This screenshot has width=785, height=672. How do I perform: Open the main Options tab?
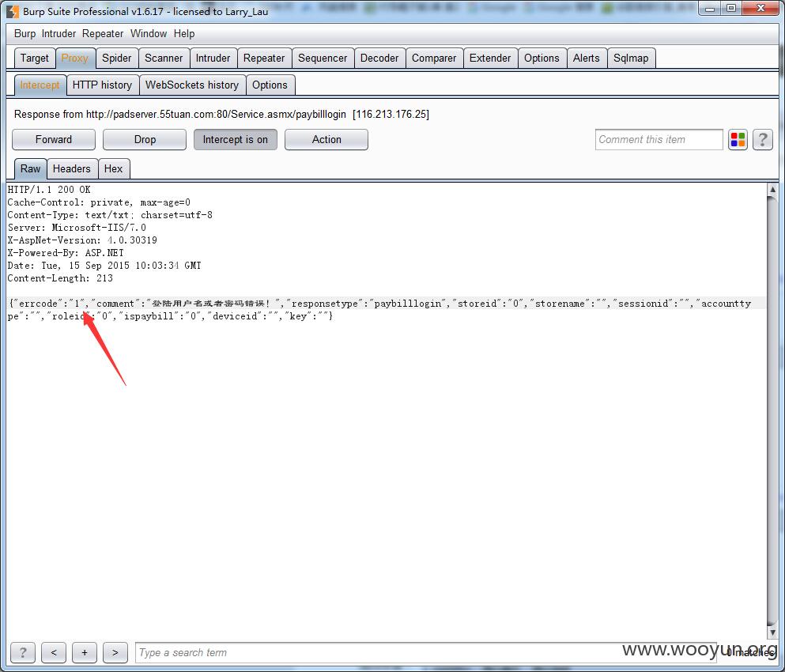542,58
